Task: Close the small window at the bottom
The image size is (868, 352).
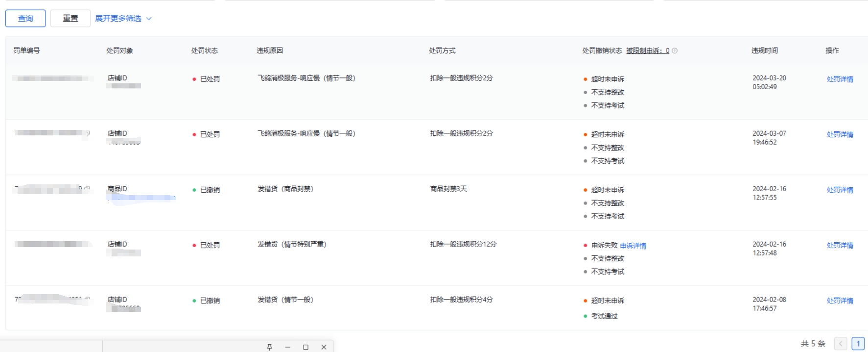Action: (324, 347)
